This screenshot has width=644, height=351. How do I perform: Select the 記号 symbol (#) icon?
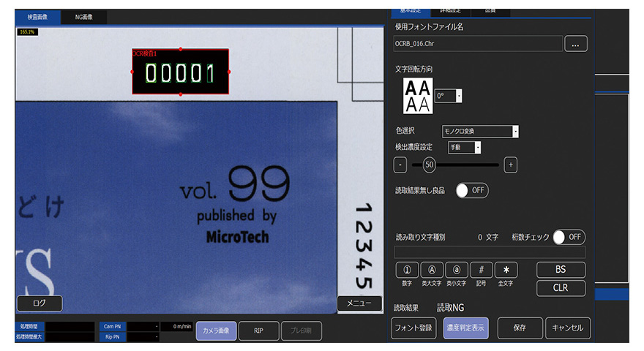481,270
